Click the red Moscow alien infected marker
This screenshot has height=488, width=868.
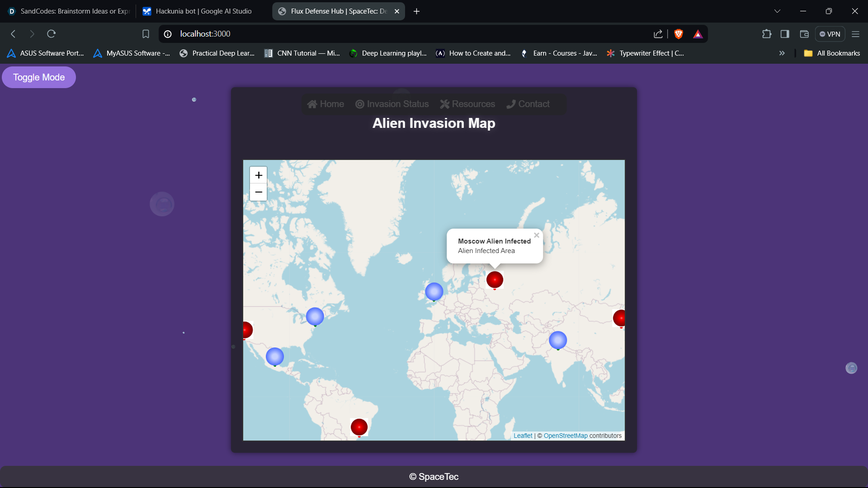(x=495, y=280)
